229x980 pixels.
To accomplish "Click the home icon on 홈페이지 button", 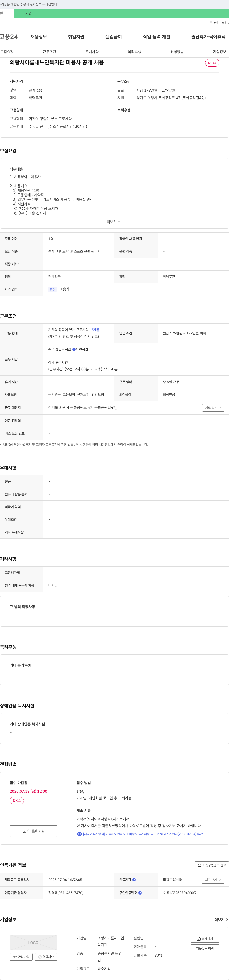I will click(x=198, y=938).
